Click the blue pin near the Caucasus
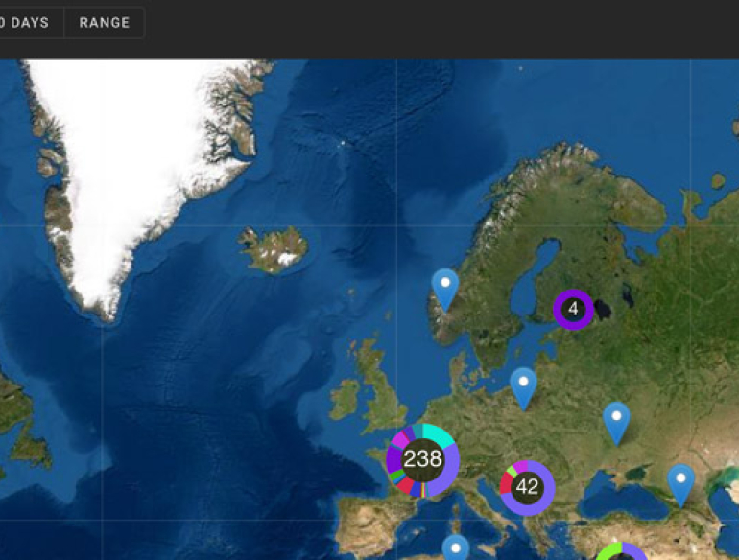Image resolution: width=739 pixels, height=560 pixels. (680, 485)
